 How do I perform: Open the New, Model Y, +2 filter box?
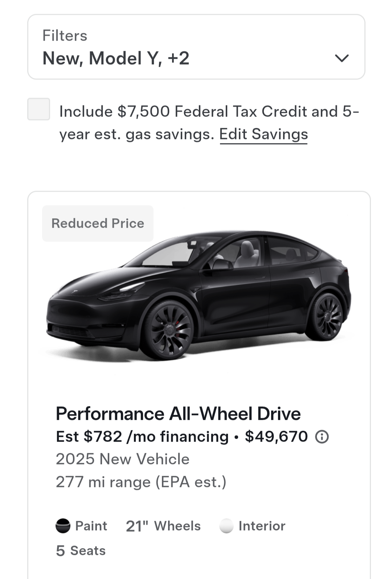pyautogui.click(x=196, y=47)
